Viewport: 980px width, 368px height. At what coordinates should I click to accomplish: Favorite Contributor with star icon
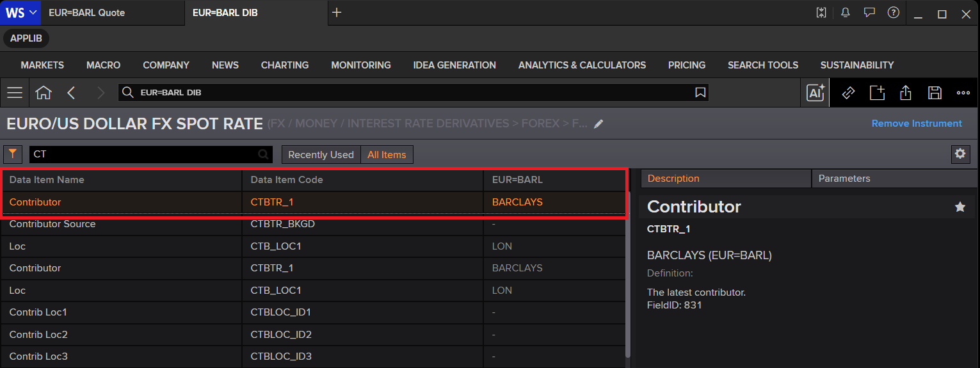[x=960, y=207]
